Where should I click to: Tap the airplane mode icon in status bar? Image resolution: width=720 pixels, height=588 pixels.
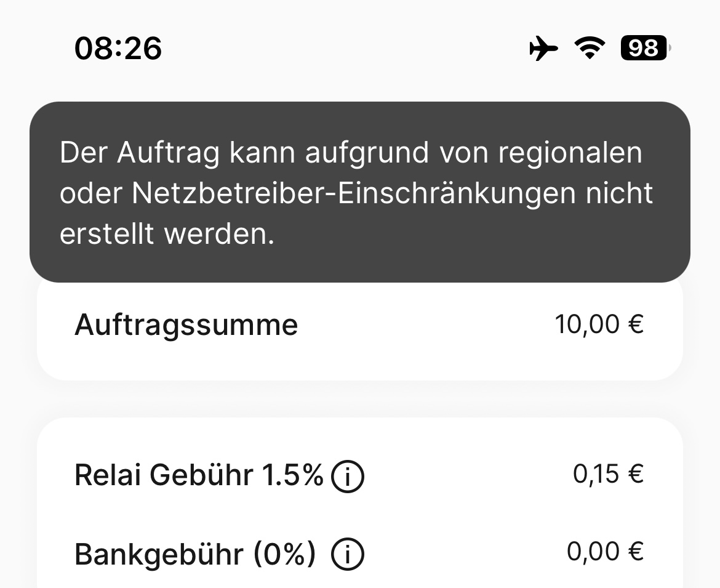point(543,48)
